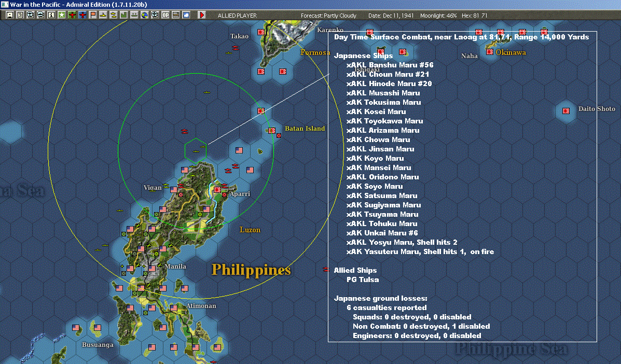
Task: Click 'PG Tulsa' under Allied Ships
Action: tap(363, 279)
